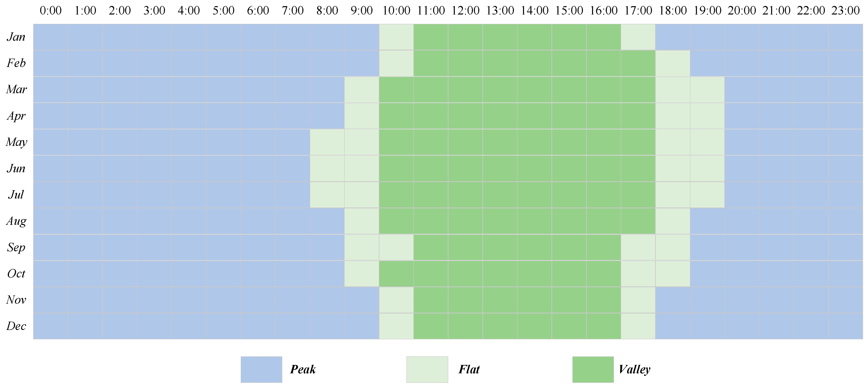Image resolution: width=868 pixels, height=388 pixels.
Task: Click the Dec row label
Action: click(16, 326)
